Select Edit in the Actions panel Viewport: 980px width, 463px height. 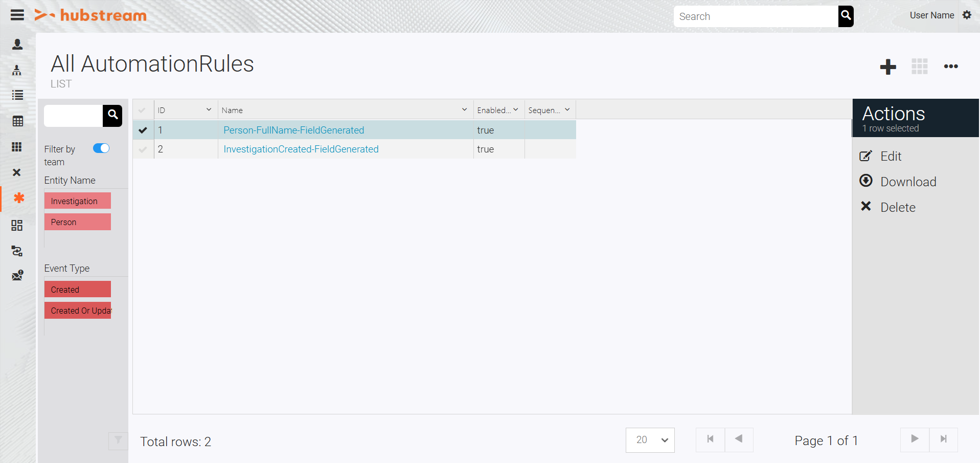point(890,157)
